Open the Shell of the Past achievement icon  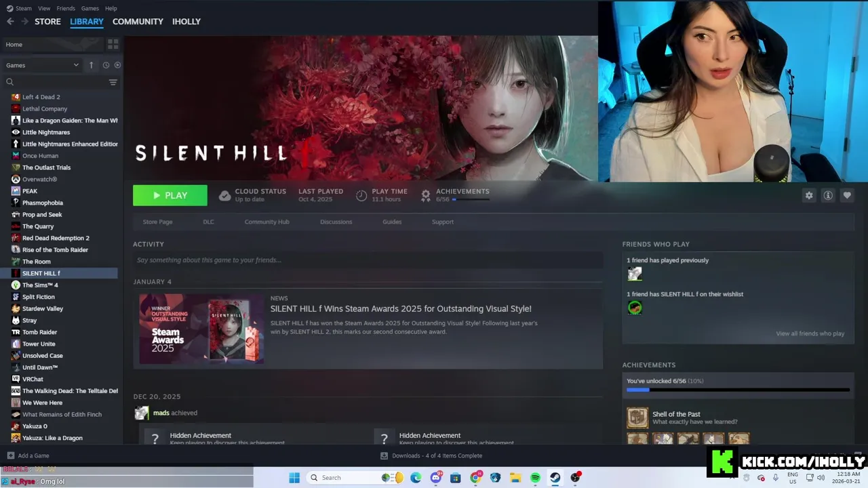click(637, 418)
